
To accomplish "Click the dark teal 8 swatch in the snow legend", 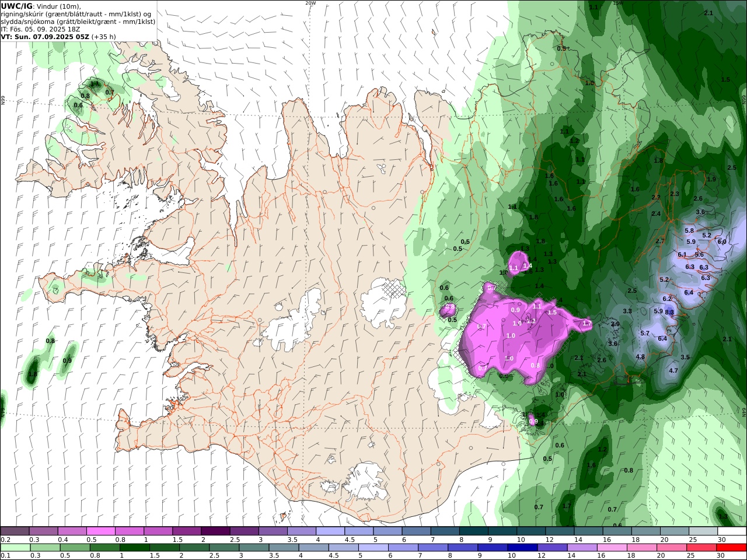I will [x=474, y=531].
